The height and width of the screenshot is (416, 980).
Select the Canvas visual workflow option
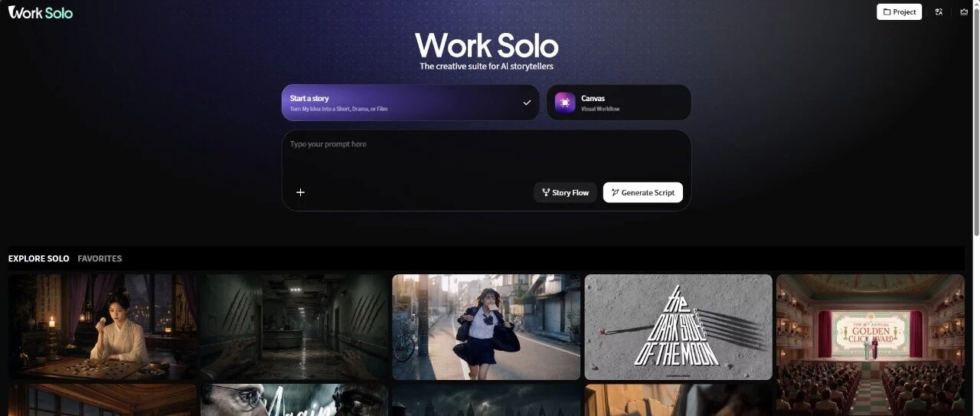tap(619, 103)
